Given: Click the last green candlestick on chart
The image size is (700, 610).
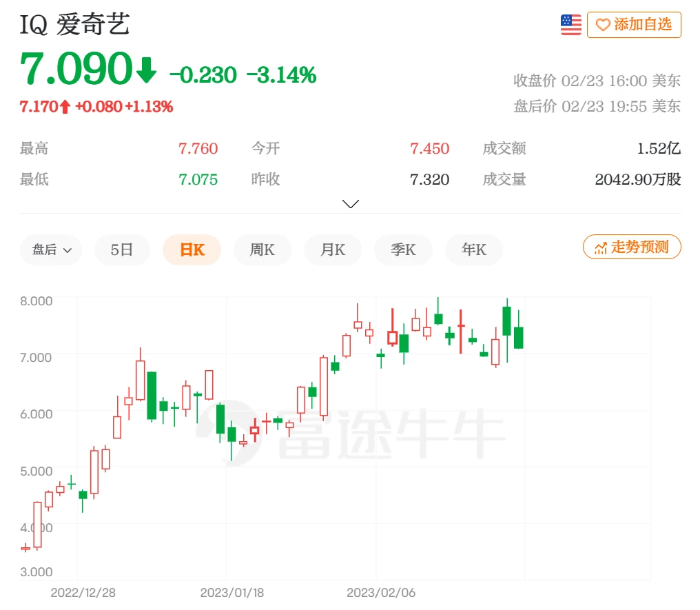Looking at the screenshot, I should pos(518,338).
